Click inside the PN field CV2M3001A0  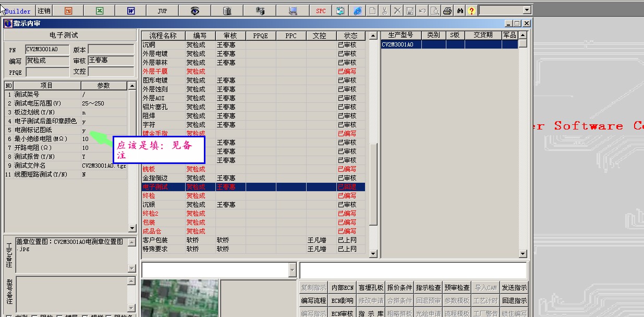coord(47,50)
